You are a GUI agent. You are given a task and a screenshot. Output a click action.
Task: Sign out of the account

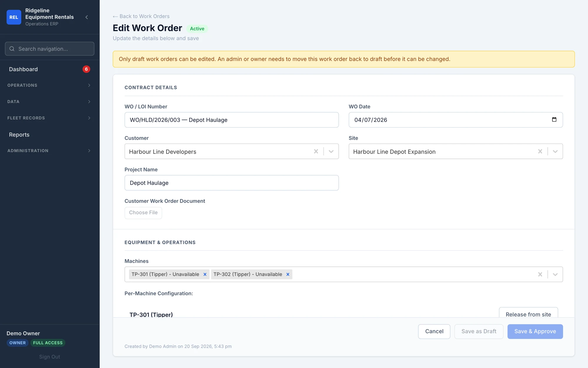[50, 357]
